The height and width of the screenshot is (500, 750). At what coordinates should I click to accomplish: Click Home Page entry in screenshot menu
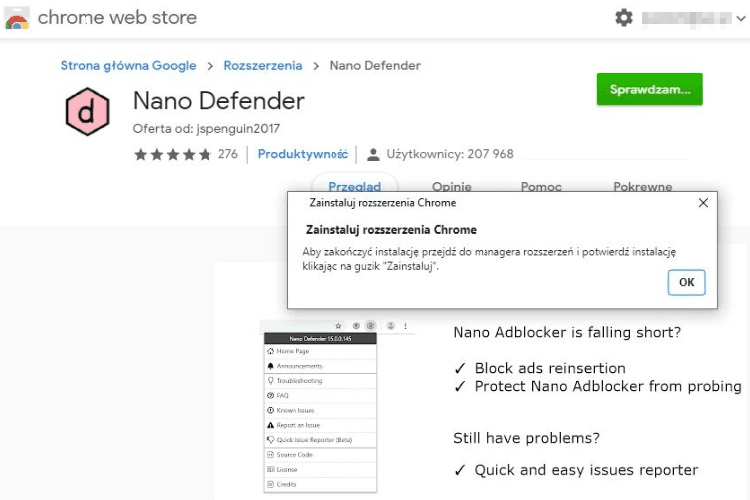click(x=320, y=351)
